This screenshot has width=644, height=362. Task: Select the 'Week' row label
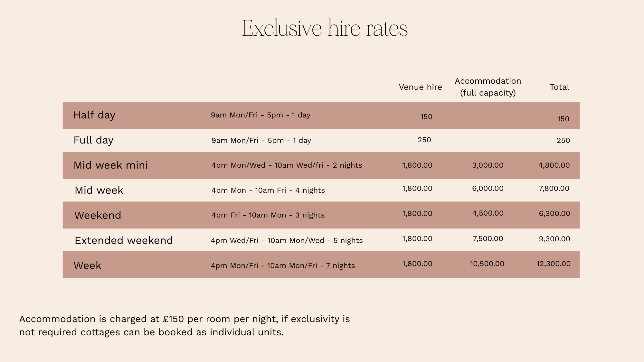[x=87, y=265]
